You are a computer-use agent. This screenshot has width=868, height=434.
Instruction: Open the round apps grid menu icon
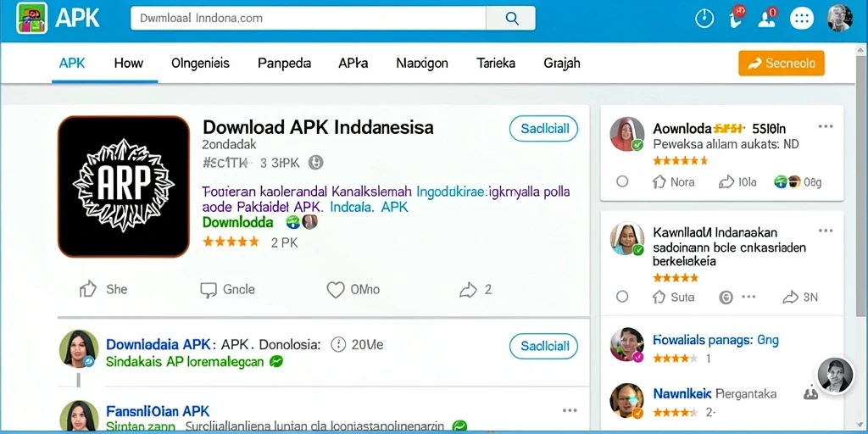(x=800, y=19)
